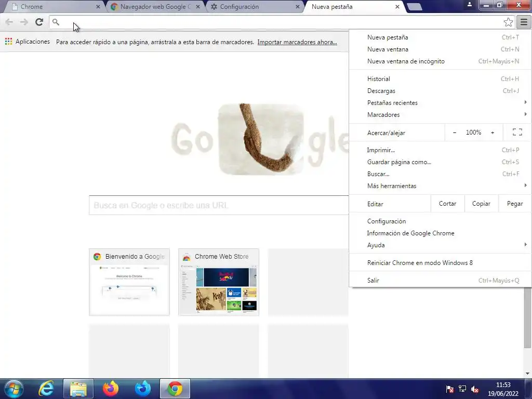Close the first Chrome tab
Viewport: 532px width, 399px height.
98,7
